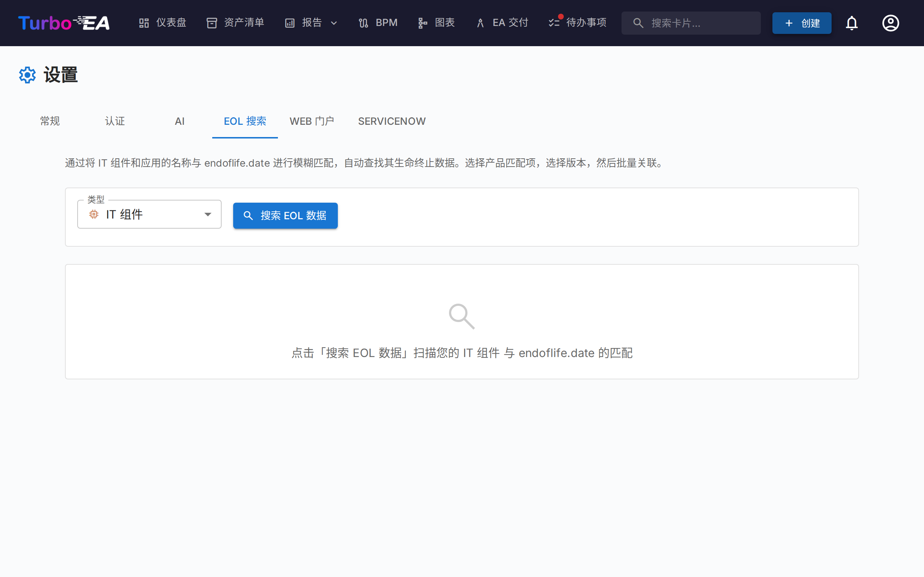Expand the 报告 menu chevron
The height and width of the screenshot is (577, 924).
[335, 23]
